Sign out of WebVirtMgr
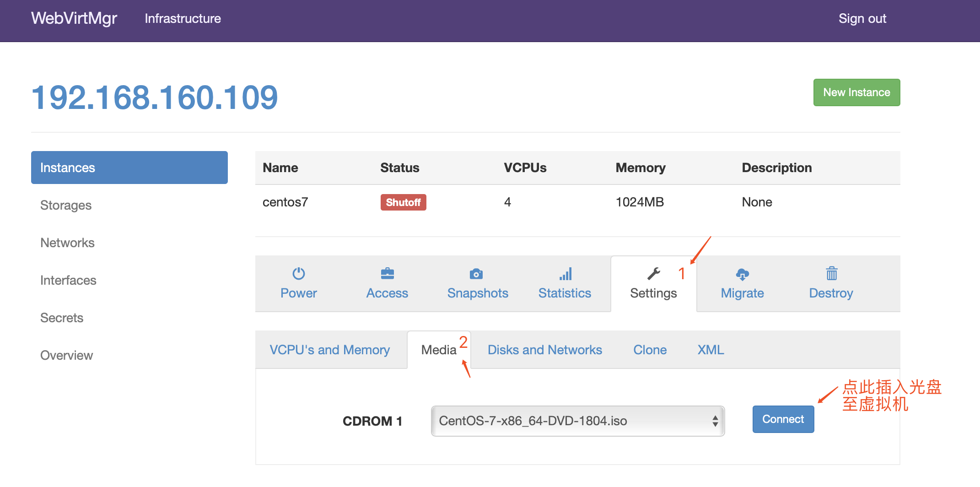The image size is (980, 487). pos(862,19)
